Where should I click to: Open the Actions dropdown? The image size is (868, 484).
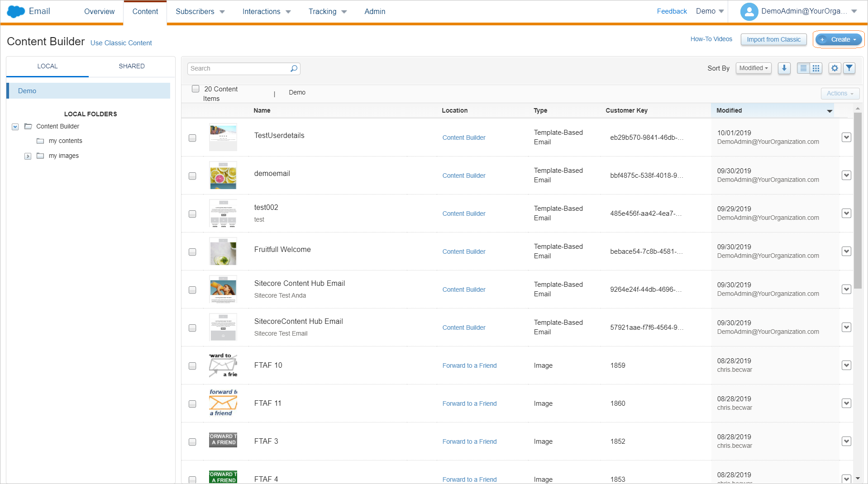point(840,94)
